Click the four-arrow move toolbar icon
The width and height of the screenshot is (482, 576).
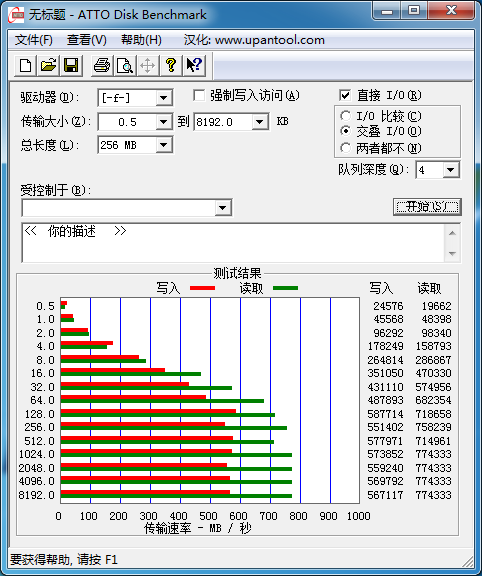pyautogui.click(x=147, y=66)
